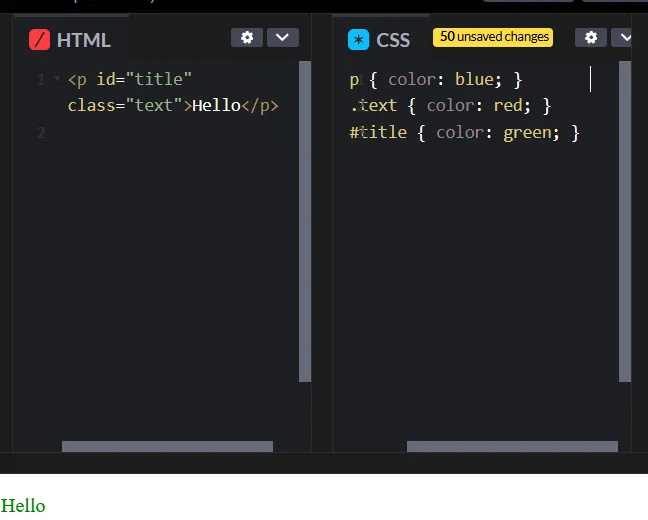Click the 'green' value in CSS
The height and width of the screenshot is (520, 648).
[528, 133]
